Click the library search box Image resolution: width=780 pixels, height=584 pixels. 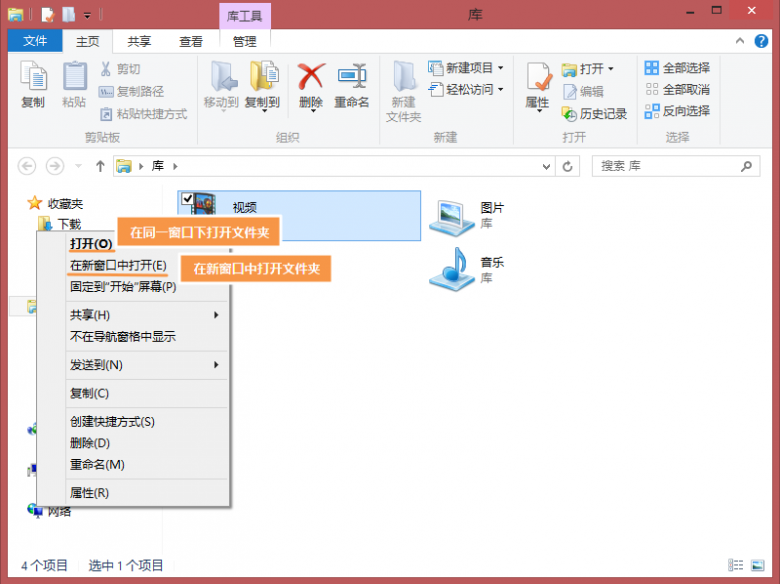[x=677, y=166]
